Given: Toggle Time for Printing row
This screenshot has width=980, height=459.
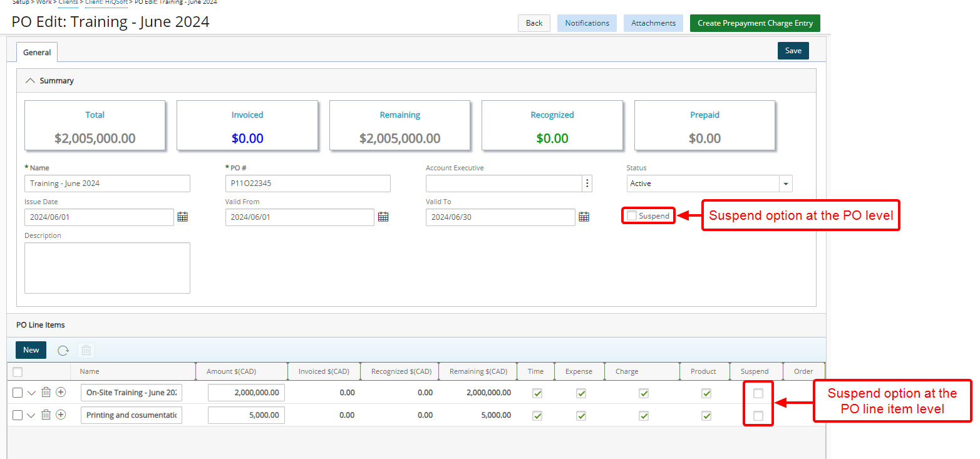Looking at the screenshot, I should pos(537,416).
